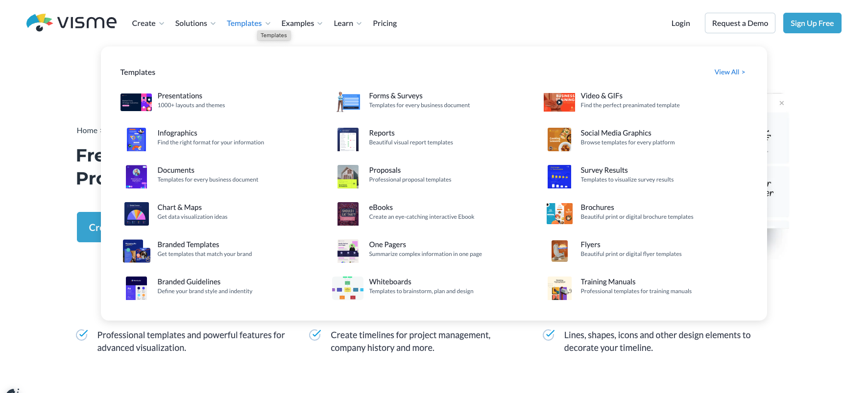Go to the Pricing page
Image resolution: width=868 pixels, height=393 pixels.
tap(385, 23)
